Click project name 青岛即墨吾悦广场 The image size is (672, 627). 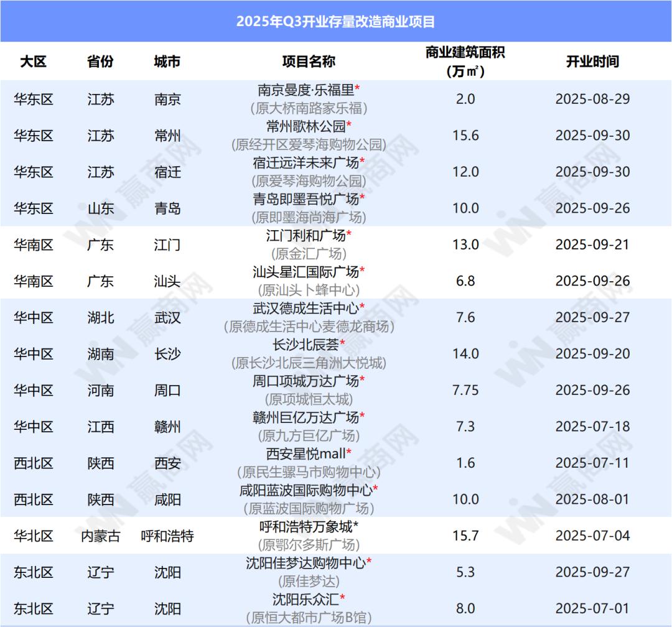(x=306, y=199)
